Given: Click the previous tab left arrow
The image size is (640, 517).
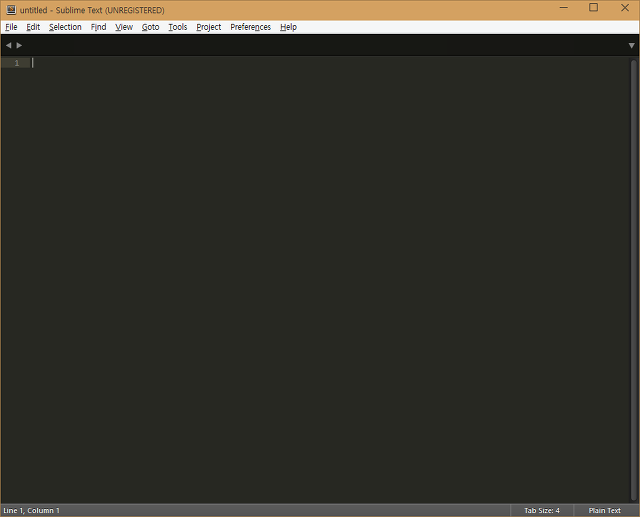Looking at the screenshot, I should click(x=9, y=45).
